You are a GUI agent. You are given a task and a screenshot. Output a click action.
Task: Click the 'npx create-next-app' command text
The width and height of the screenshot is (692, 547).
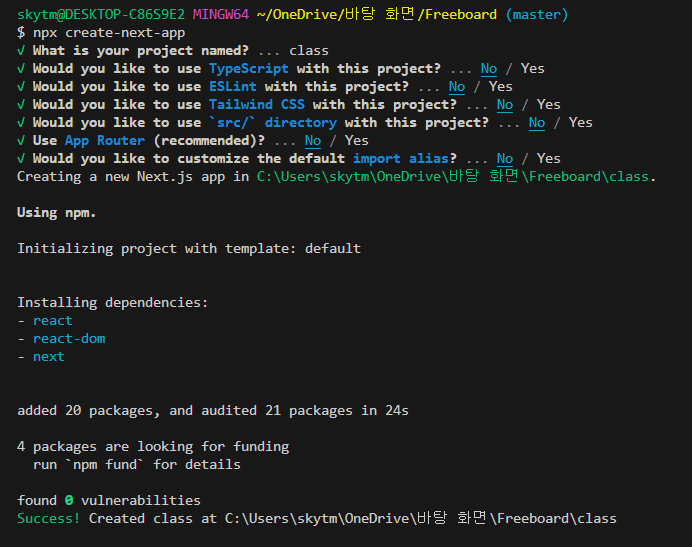pos(109,33)
